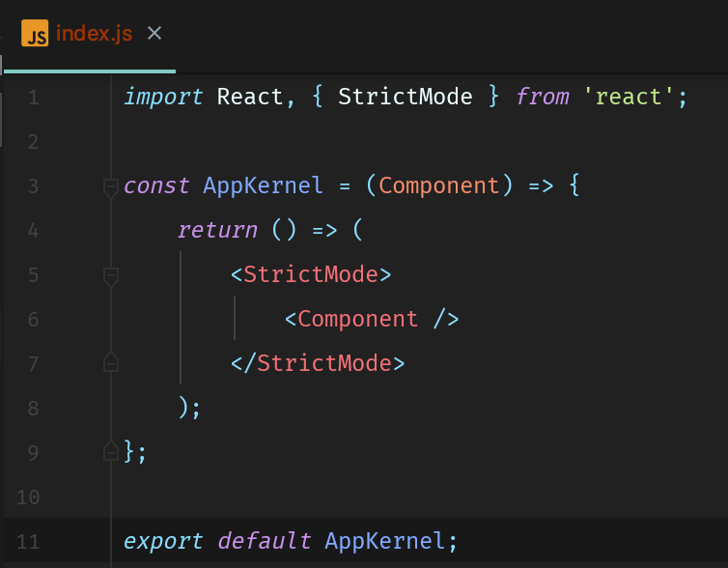Screen dimensions: 728x568
Task: Click line number 10 in gutter
Action: point(28,497)
